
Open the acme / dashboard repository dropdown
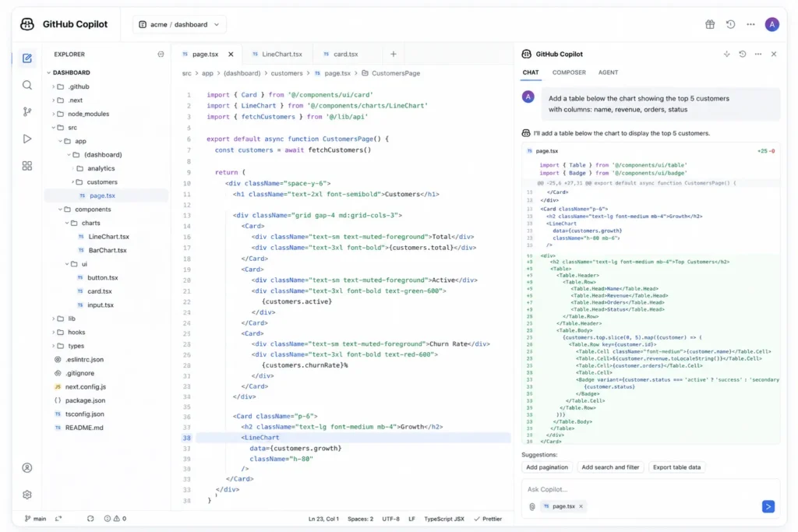[x=178, y=24]
